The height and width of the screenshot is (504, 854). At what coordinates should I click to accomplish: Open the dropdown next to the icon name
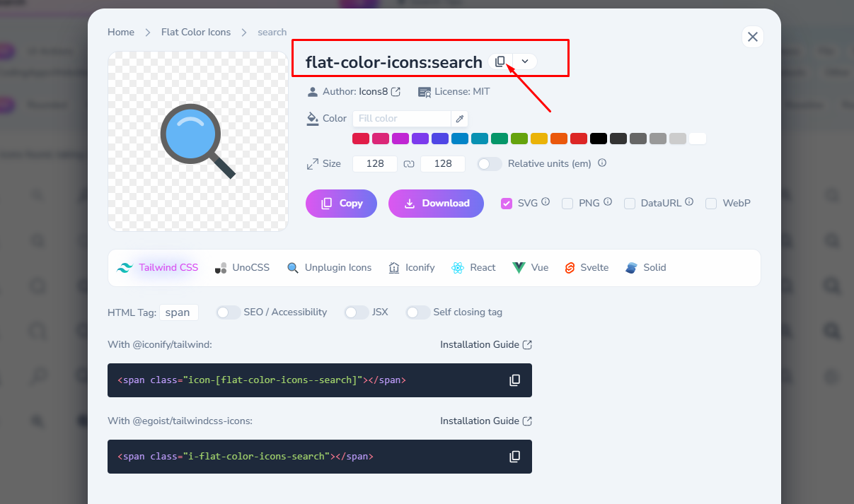[x=525, y=61]
